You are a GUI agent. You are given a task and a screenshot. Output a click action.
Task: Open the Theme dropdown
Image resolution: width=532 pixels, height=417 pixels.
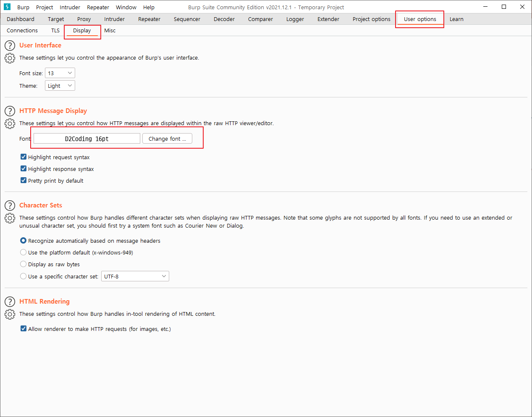click(60, 86)
